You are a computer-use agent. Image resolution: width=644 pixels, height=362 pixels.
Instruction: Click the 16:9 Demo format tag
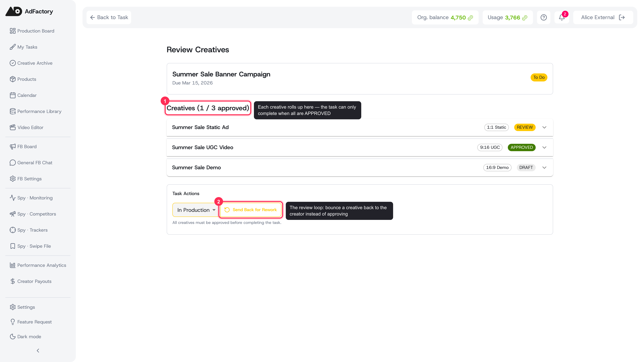click(497, 168)
